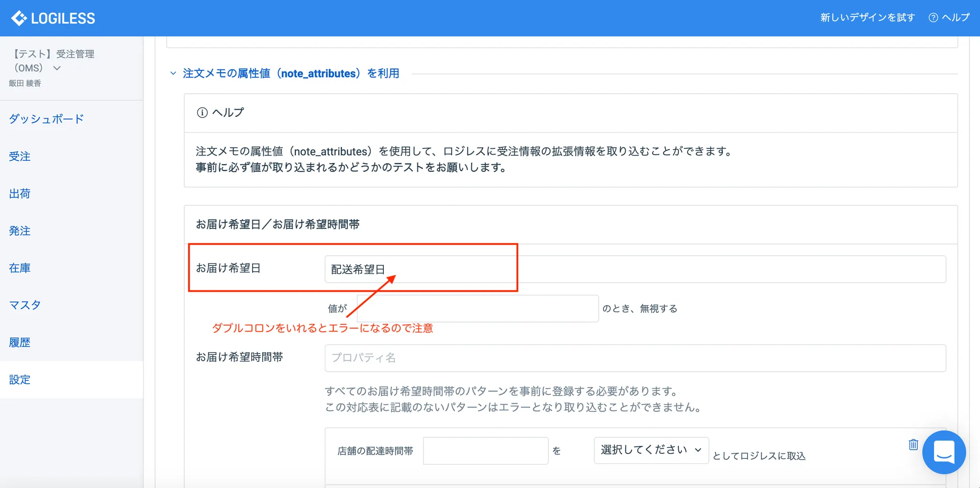The image size is (980, 488).
Task: Click the 店舗の配達時間帯 input field
Action: [486, 450]
